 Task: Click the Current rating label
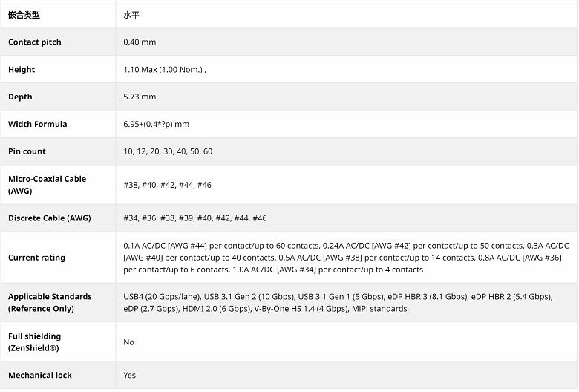(36, 258)
